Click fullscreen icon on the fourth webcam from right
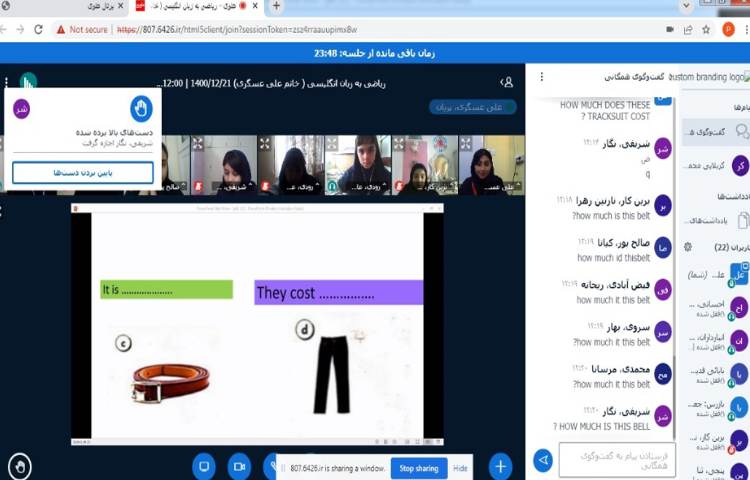 click(265, 143)
